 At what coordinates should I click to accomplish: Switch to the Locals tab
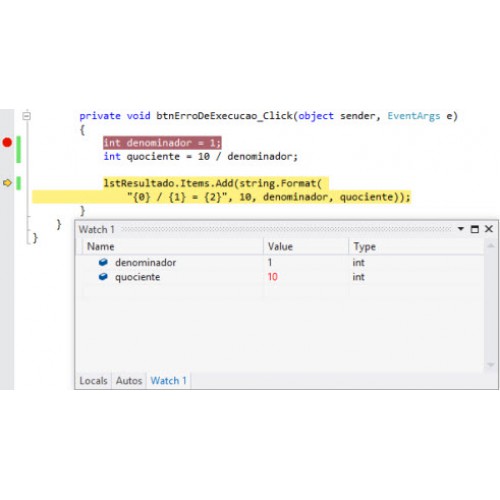click(x=93, y=380)
